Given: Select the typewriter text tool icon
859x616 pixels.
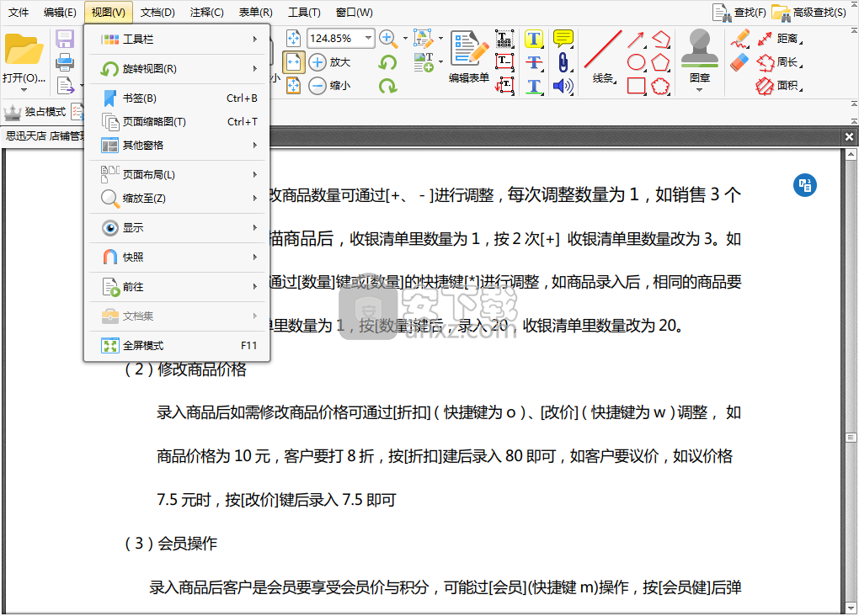Looking at the screenshot, I should click(504, 39).
